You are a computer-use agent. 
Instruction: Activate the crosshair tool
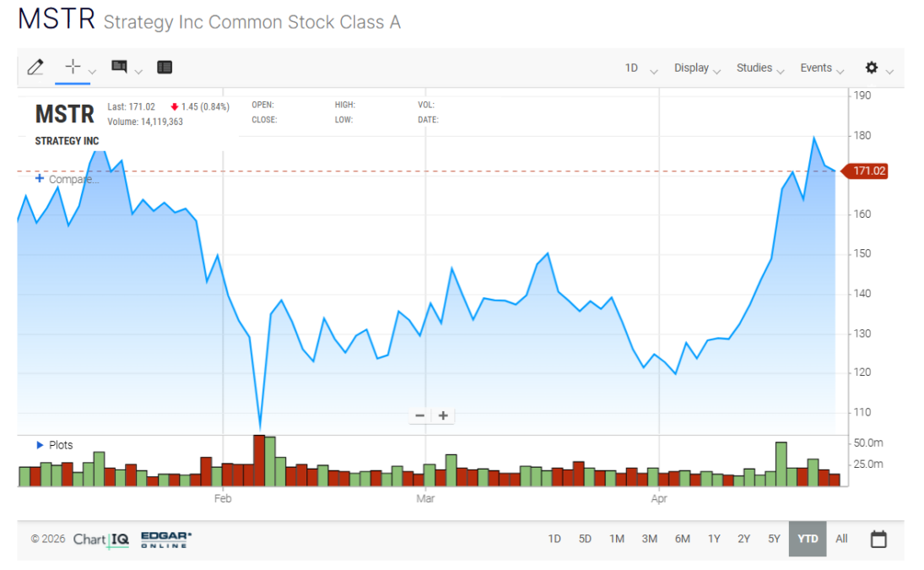tap(73, 67)
